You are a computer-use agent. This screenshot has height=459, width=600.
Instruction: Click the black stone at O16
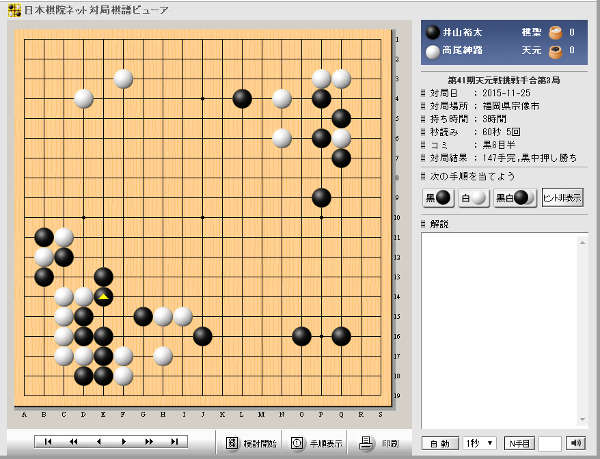pos(302,336)
